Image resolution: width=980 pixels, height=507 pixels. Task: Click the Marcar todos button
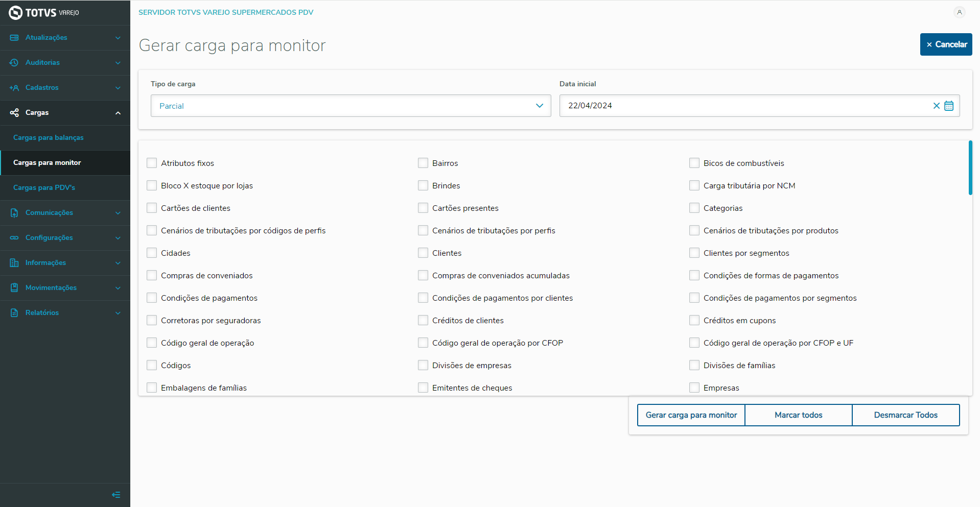click(x=798, y=415)
